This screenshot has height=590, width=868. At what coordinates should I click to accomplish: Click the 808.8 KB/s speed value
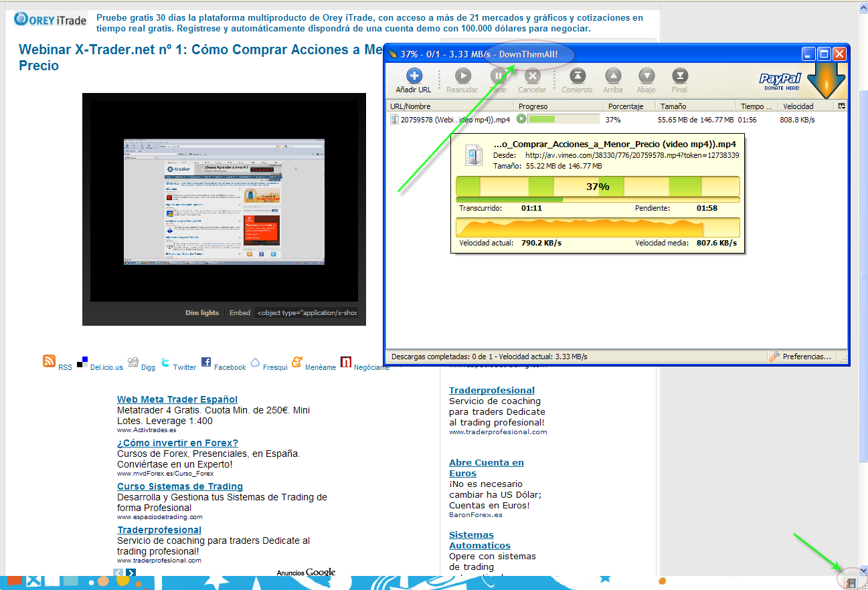[797, 120]
